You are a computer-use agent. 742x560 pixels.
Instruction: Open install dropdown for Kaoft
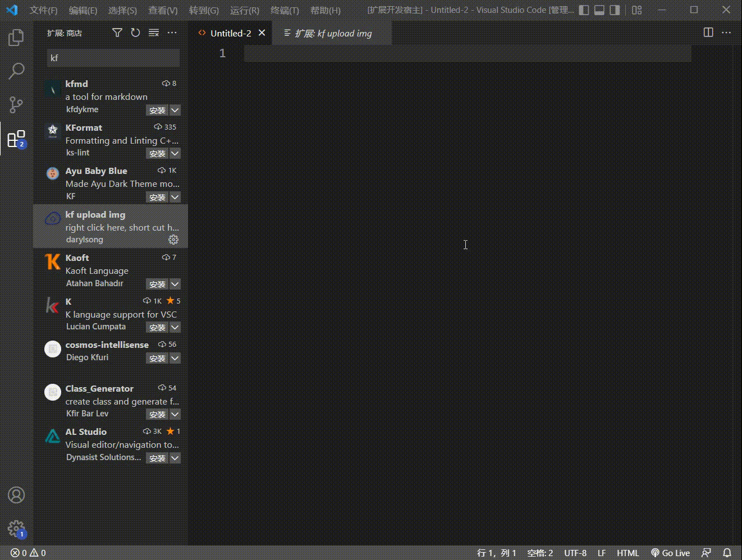pyautogui.click(x=175, y=284)
